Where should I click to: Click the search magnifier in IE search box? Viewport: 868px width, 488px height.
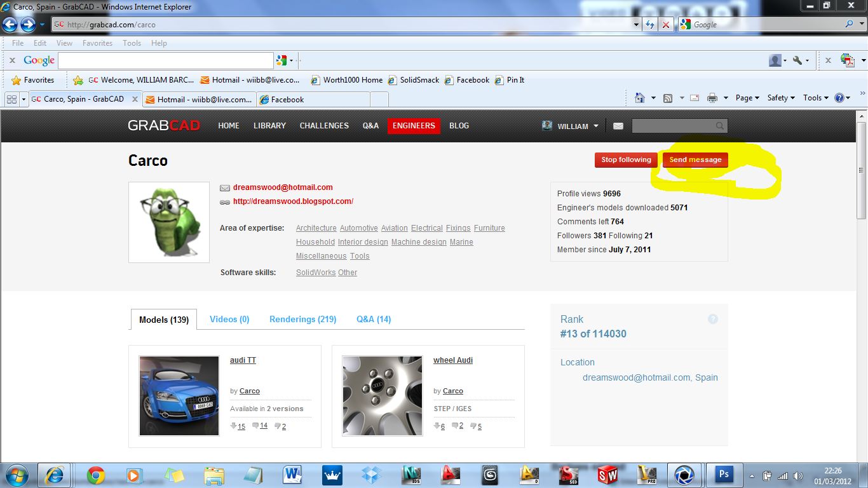click(850, 24)
